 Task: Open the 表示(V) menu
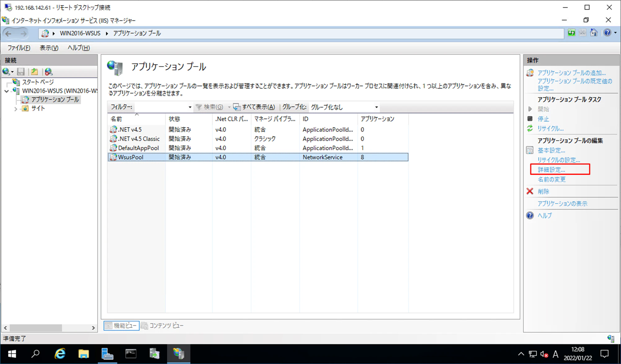[x=49, y=48]
